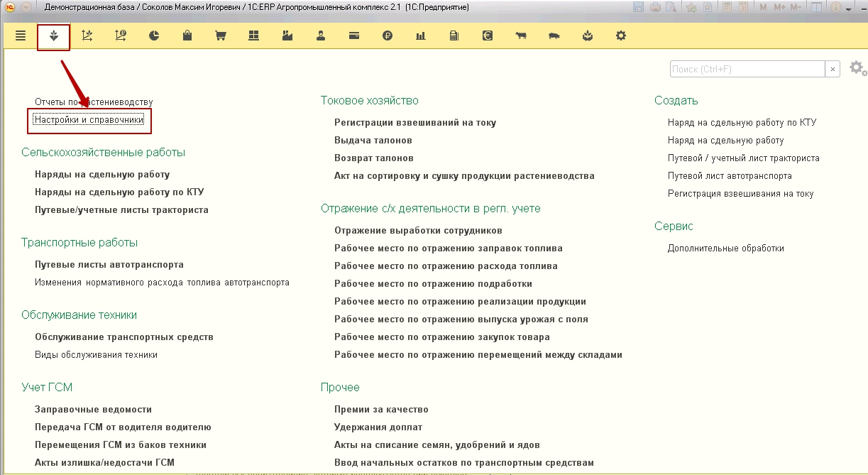
Task: Open Возврат талонов
Action: pyautogui.click(x=374, y=158)
